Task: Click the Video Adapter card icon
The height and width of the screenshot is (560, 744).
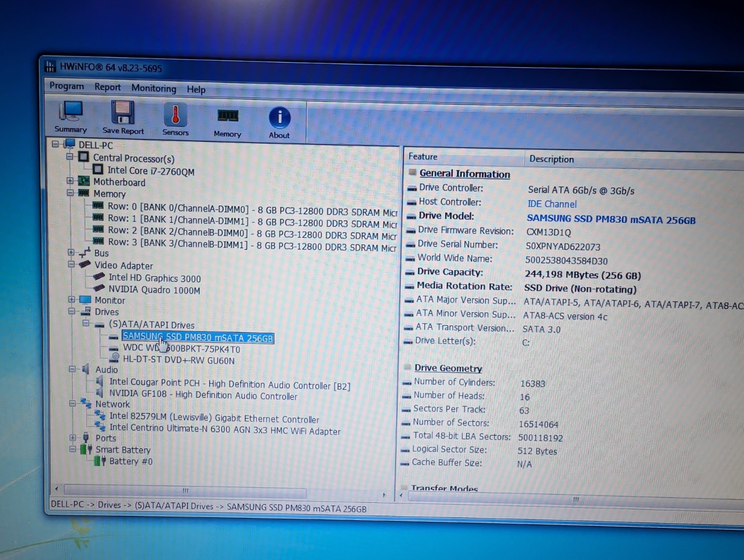Action: coord(85,264)
